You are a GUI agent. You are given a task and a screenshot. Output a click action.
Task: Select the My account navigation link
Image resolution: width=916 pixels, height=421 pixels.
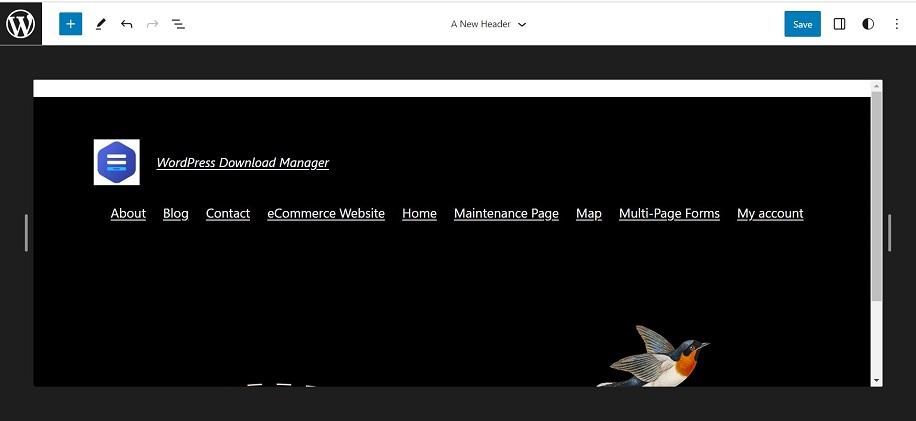coord(770,213)
